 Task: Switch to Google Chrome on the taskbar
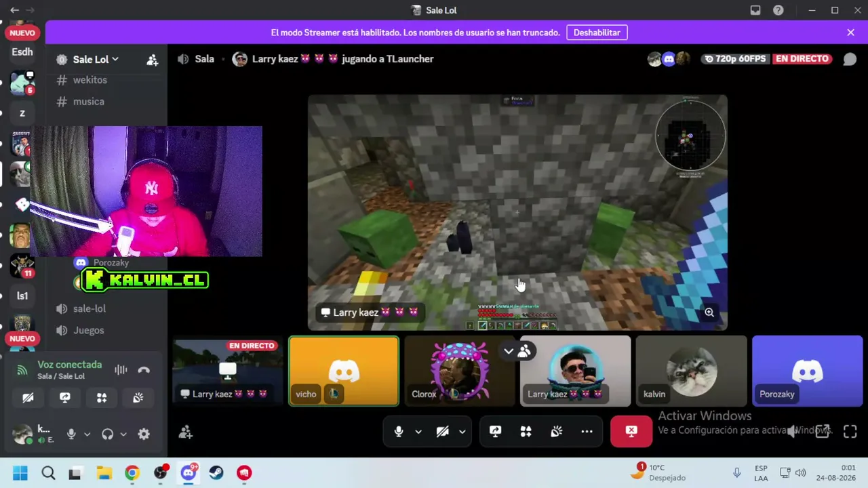click(x=132, y=473)
